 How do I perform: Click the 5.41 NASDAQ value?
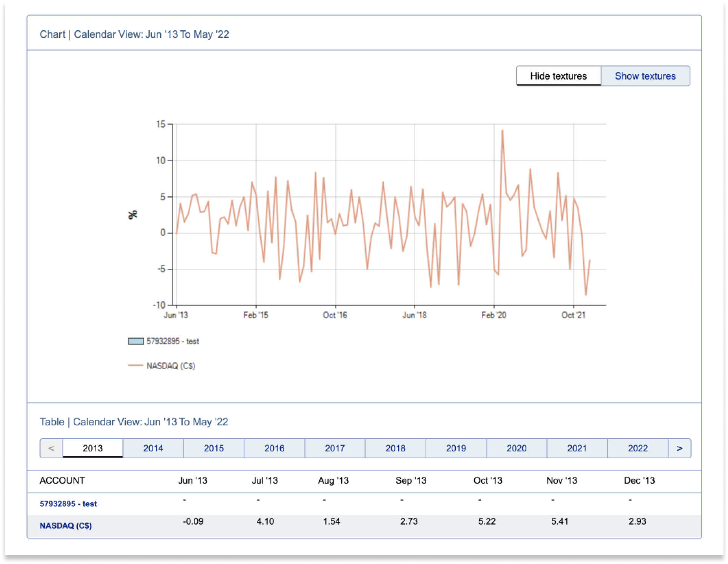click(560, 521)
